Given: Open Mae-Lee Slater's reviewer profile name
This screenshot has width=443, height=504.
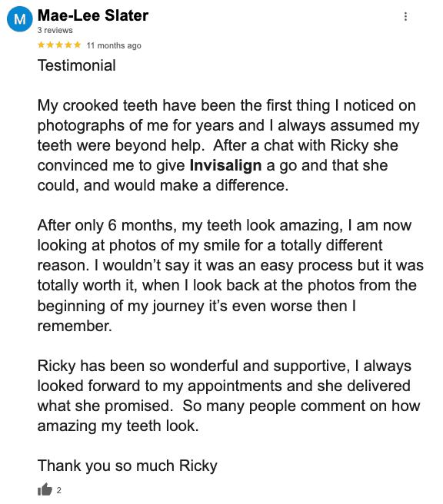Looking at the screenshot, I should (x=93, y=15).
